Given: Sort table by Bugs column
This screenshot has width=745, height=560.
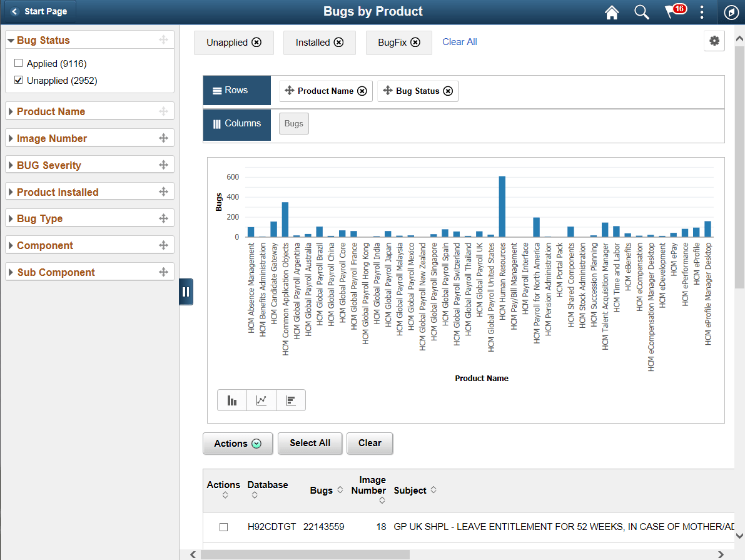Looking at the screenshot, I should 340,490.
